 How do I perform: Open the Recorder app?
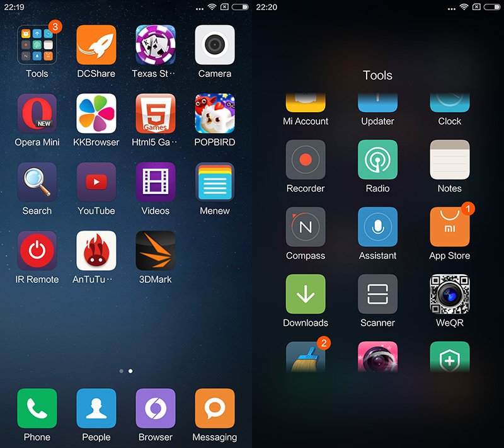coord(306,160)
